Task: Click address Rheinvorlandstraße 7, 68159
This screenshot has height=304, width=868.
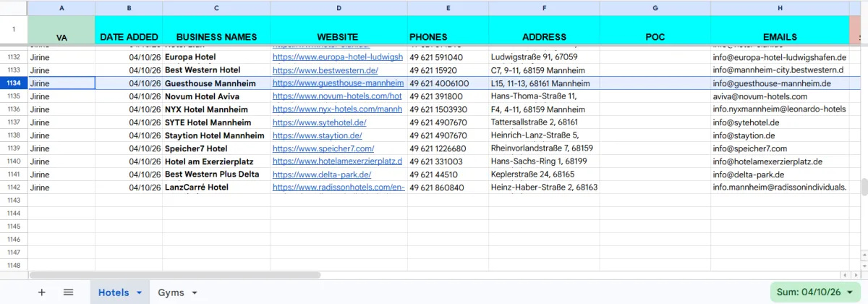Action: pos(542,148)
